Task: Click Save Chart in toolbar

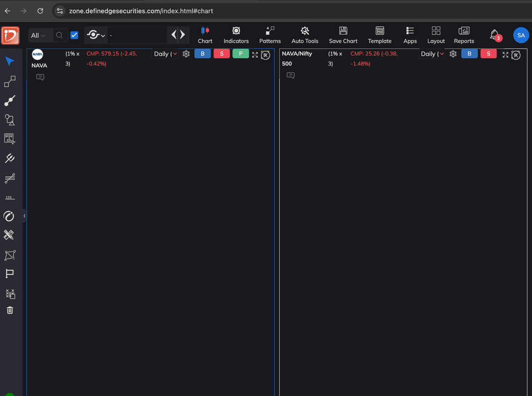Action: tap(343, 35)
